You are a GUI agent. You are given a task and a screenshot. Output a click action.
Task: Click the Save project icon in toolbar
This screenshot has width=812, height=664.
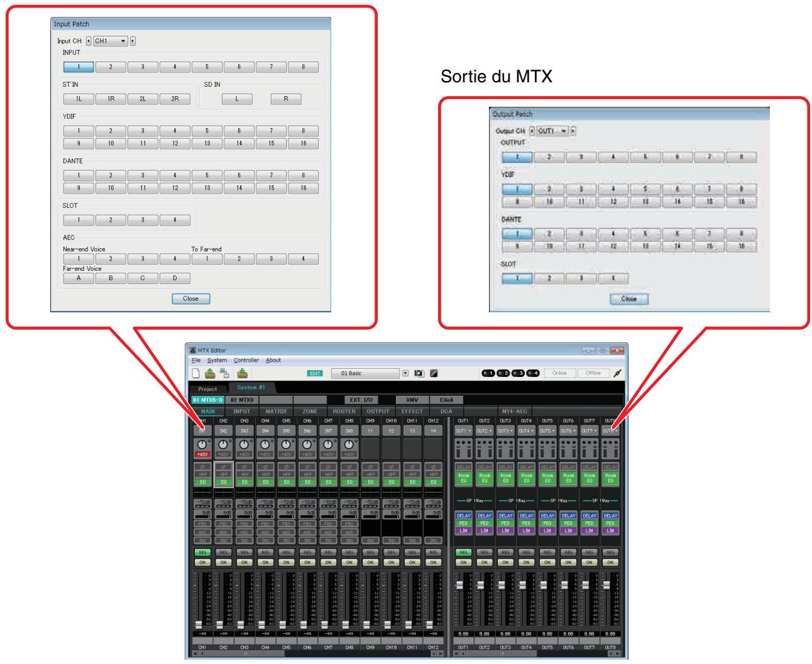(223, 373)
